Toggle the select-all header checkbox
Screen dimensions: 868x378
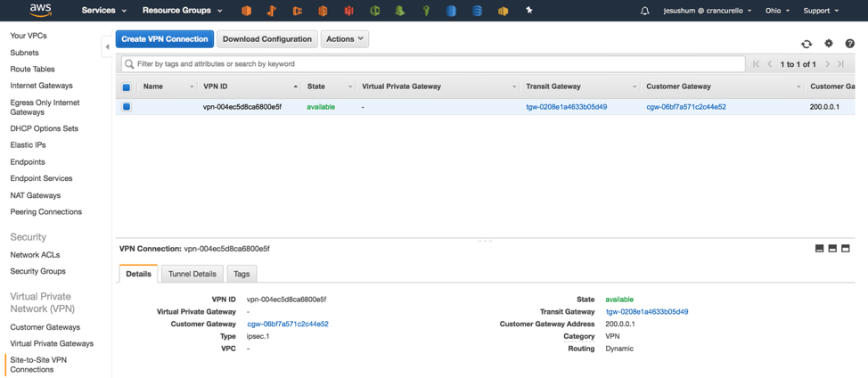pos(127,86)
